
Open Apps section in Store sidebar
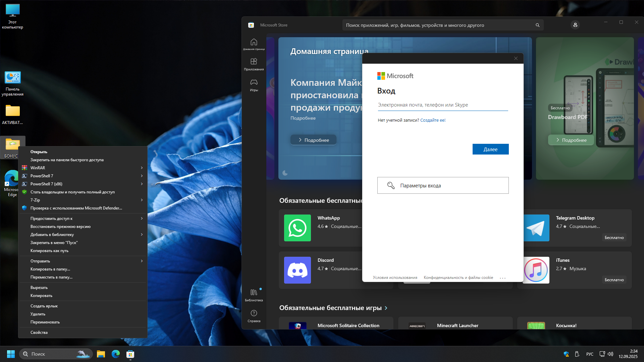coord(254,64)
